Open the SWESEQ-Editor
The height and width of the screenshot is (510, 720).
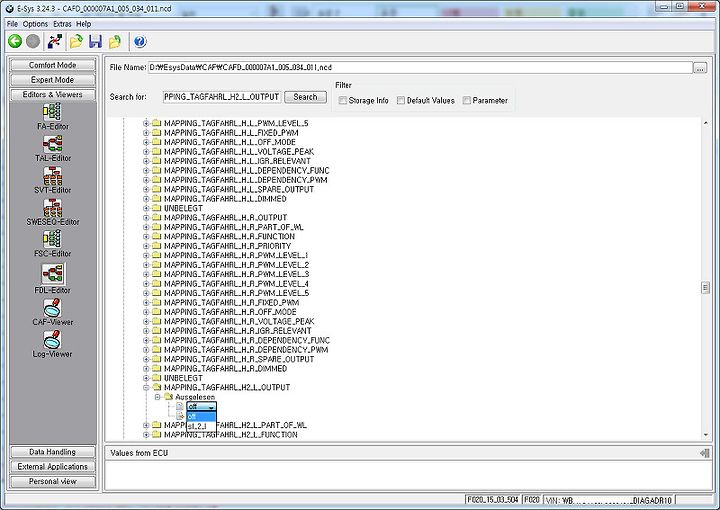pyautogui.click(x=52, y=213)
